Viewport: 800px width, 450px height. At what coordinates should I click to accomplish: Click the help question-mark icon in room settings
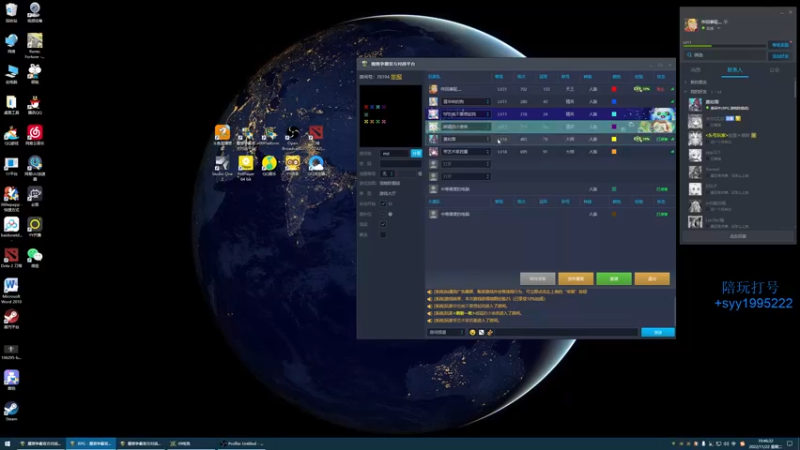pyautogui.click(x=390, y=214)
